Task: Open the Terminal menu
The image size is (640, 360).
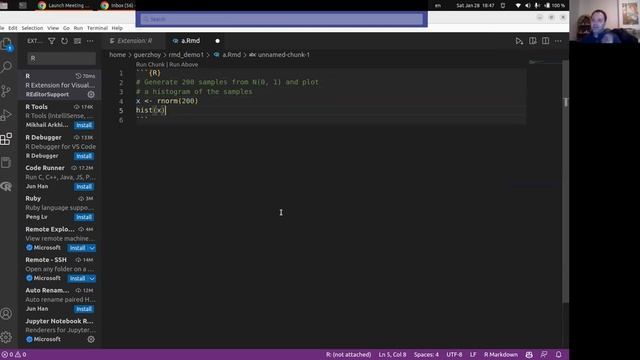Action: (x=97, y=28)
